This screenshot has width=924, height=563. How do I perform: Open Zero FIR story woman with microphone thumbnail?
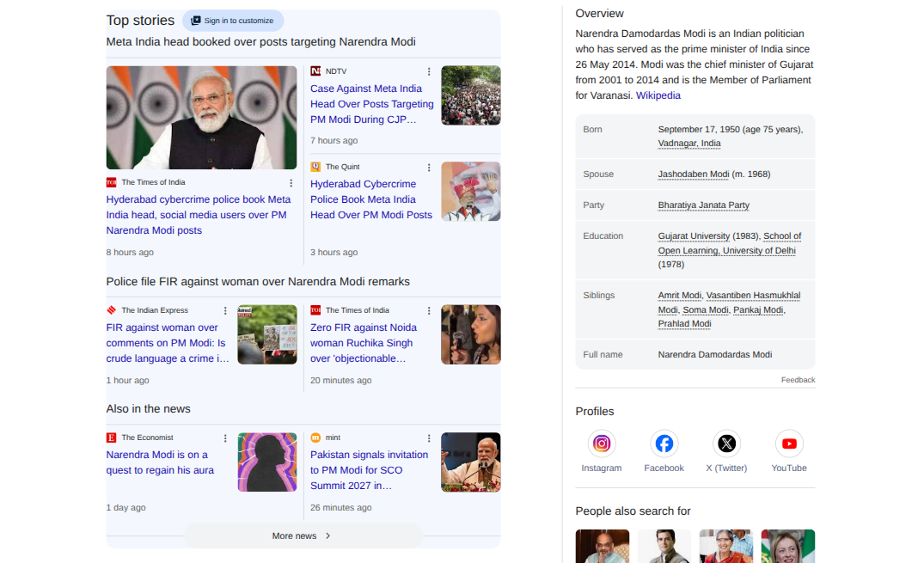(x=471, y=334)
